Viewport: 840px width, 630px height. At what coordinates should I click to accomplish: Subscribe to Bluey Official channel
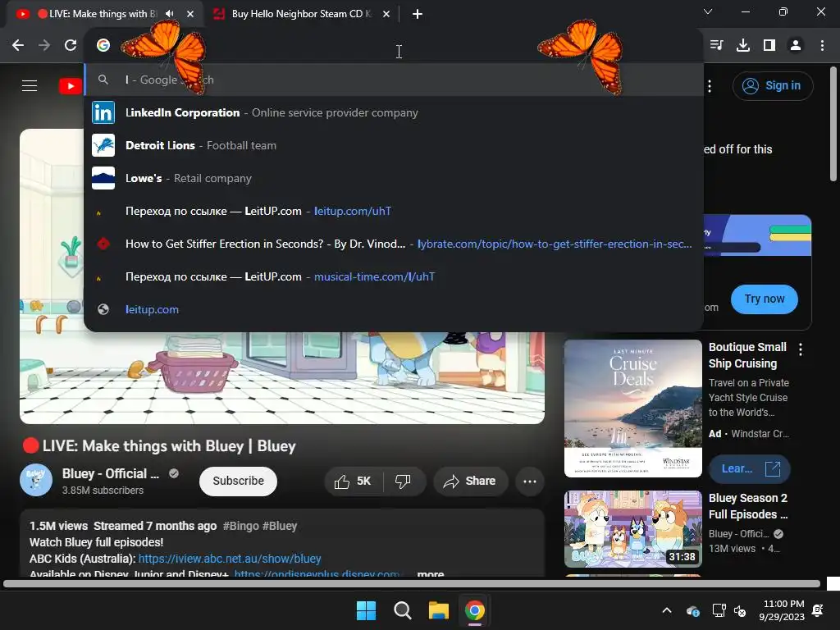click(238, 481)
